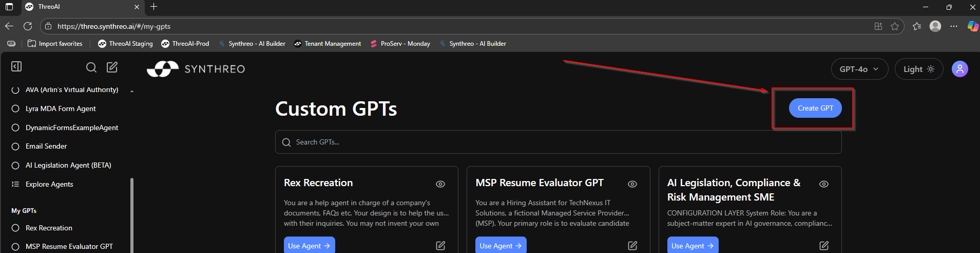Open the browser profile icon

point(935,26)
